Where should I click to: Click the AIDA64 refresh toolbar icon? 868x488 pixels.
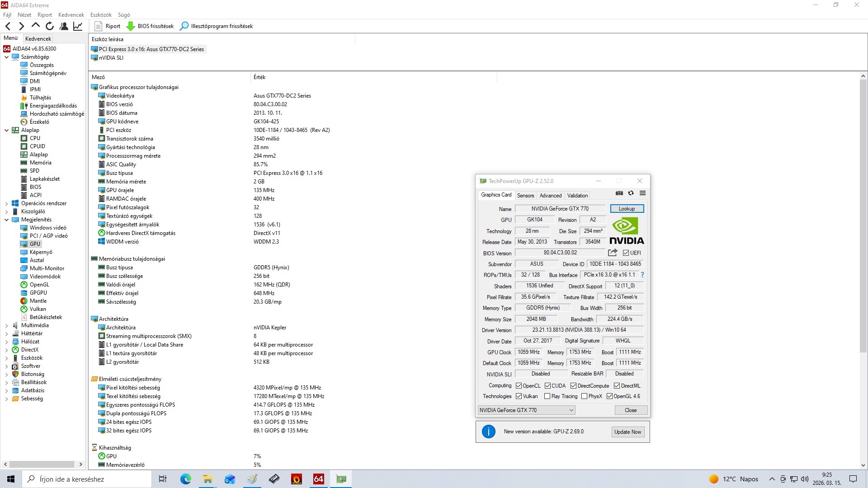pyautogui.click(x=50, y=26)
